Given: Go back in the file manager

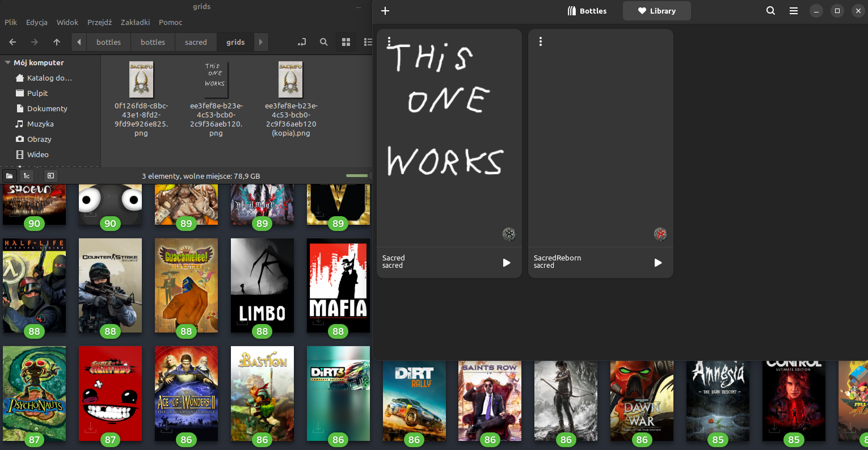Looking at the screenshot, I should (12, 42).
